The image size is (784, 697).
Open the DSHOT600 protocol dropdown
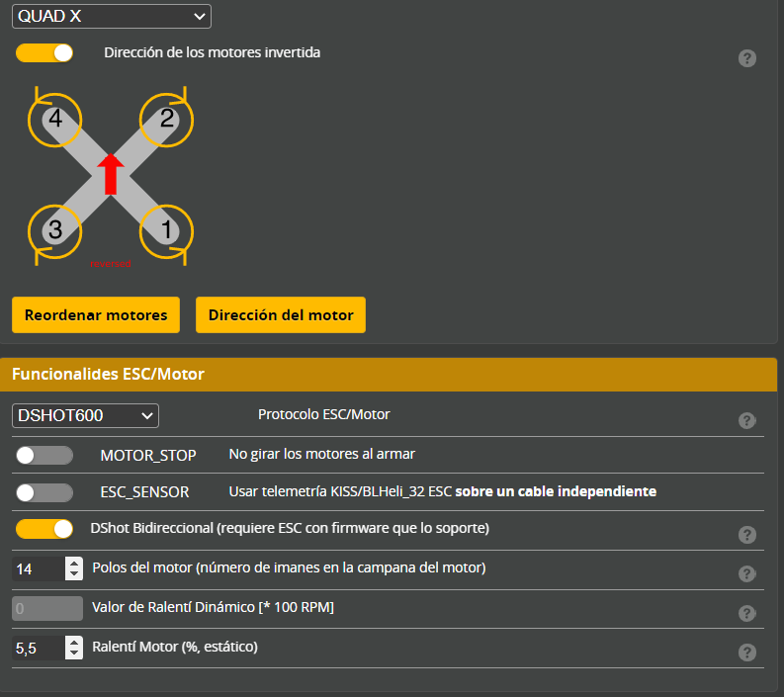[85, 415]
